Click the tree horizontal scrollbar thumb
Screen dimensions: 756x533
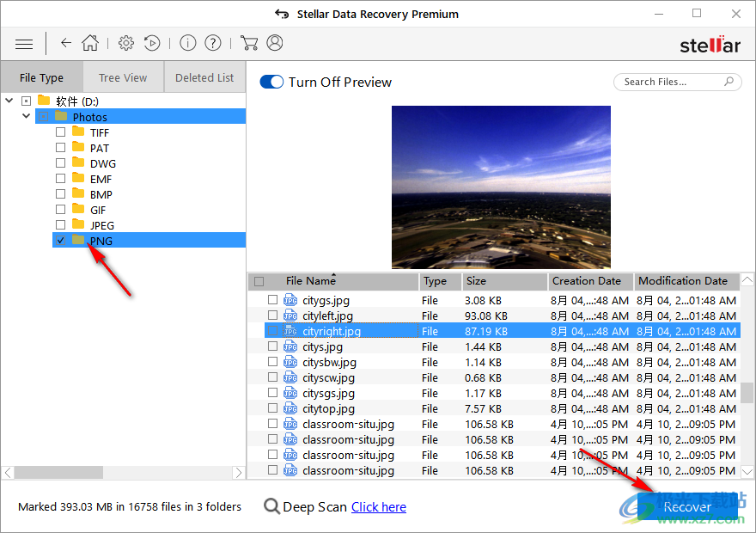click(x=58, y=472)
